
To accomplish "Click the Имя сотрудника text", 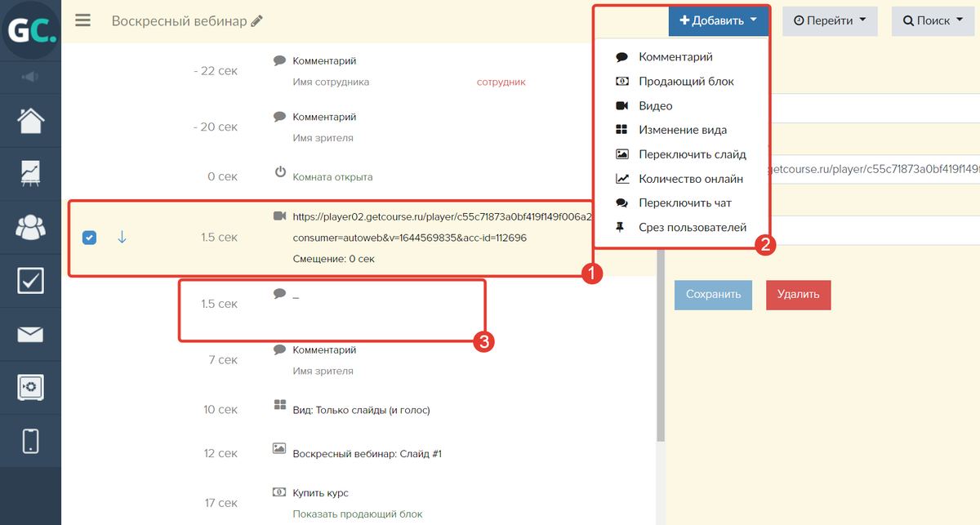I will [331, 82].
